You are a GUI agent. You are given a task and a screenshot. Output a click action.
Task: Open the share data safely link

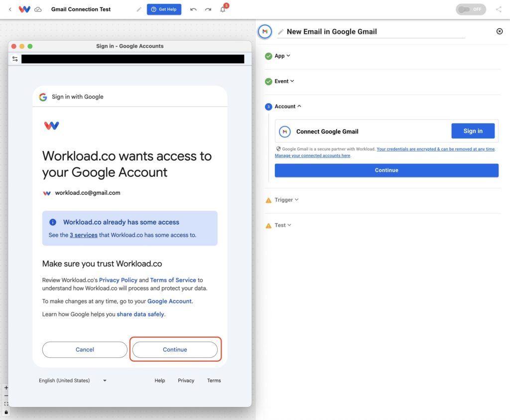click(140, 314)
